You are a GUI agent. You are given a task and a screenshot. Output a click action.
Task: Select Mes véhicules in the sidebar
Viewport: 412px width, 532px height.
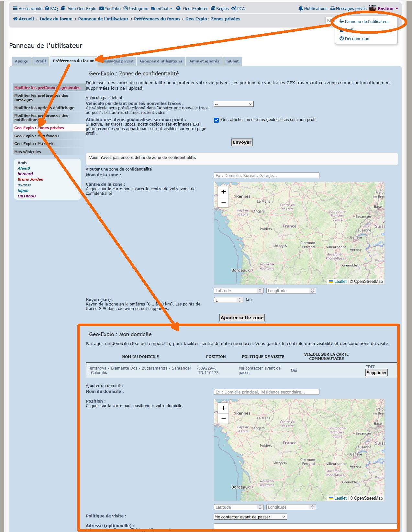pos(28,152)
